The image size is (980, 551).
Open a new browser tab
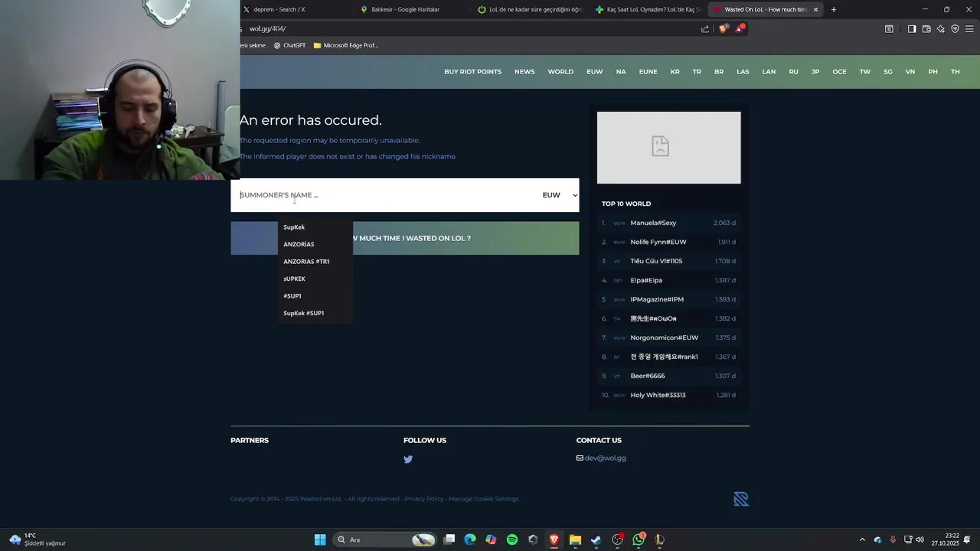pyautogui.click(x=834, y=9)
